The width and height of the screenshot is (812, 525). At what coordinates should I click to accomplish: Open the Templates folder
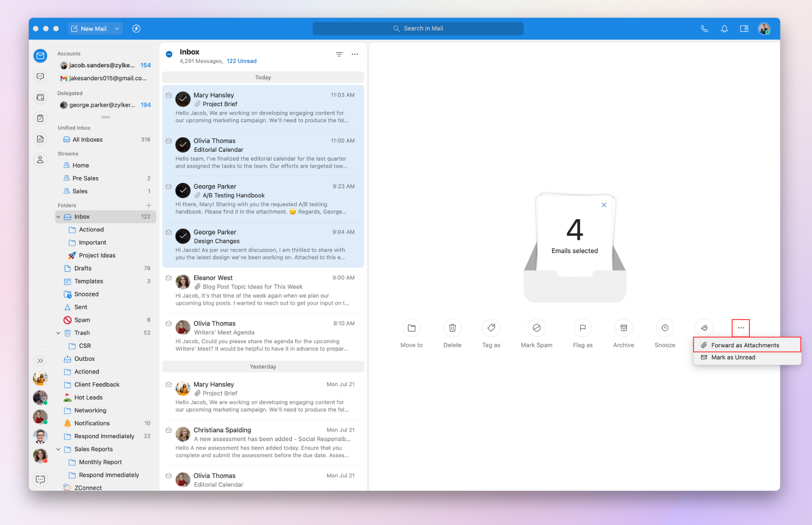point(106,281)
